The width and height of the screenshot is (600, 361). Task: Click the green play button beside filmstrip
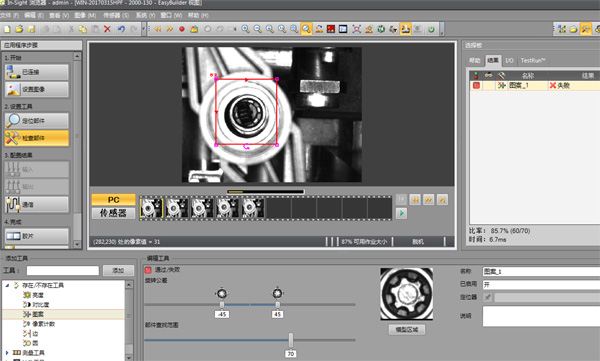(x=401, y=213)
